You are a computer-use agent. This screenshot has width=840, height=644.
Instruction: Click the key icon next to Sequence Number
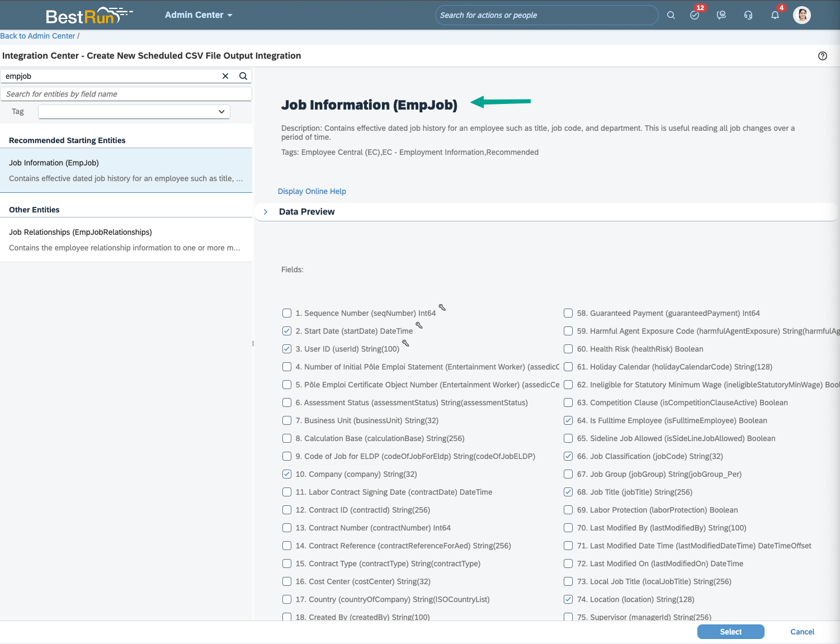tap(442, 307)
